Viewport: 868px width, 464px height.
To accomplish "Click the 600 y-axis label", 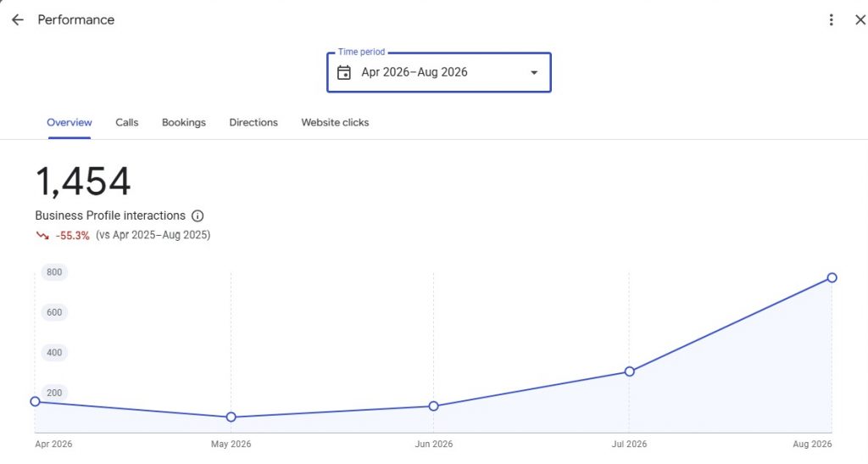I will point(54,312).
